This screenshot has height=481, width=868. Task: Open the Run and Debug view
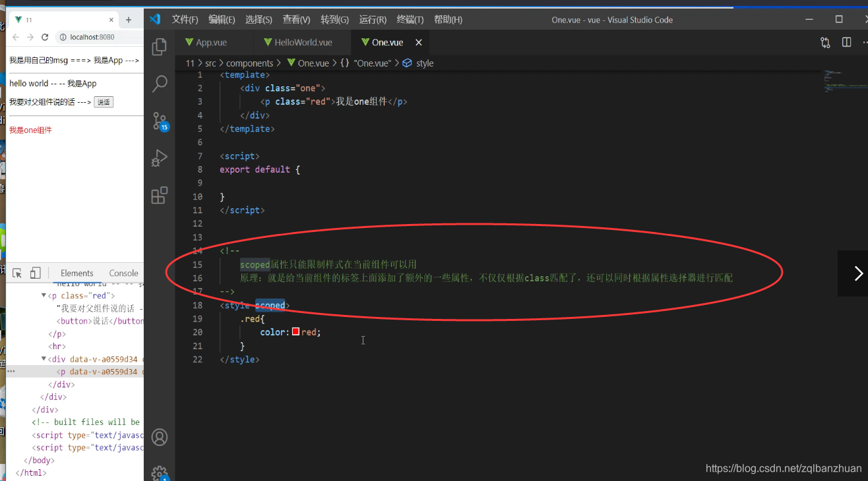pyautogui.click(x=160, y=158)
